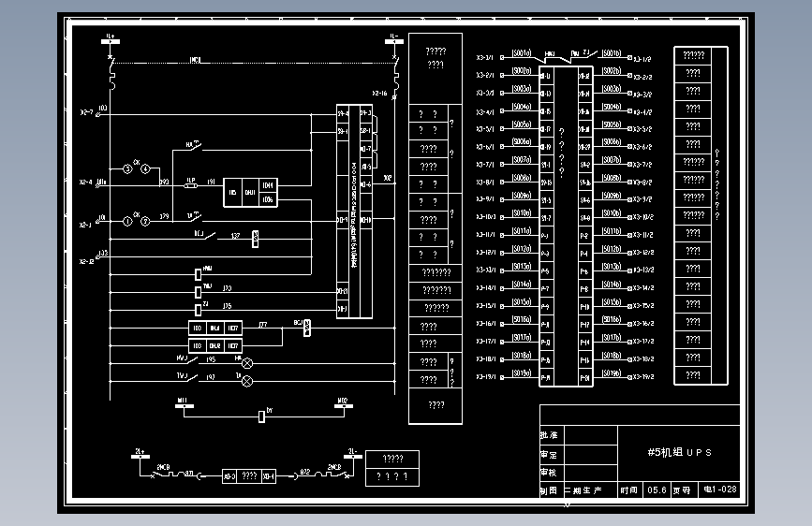Click the '批准' title block label

click(549, 435)
